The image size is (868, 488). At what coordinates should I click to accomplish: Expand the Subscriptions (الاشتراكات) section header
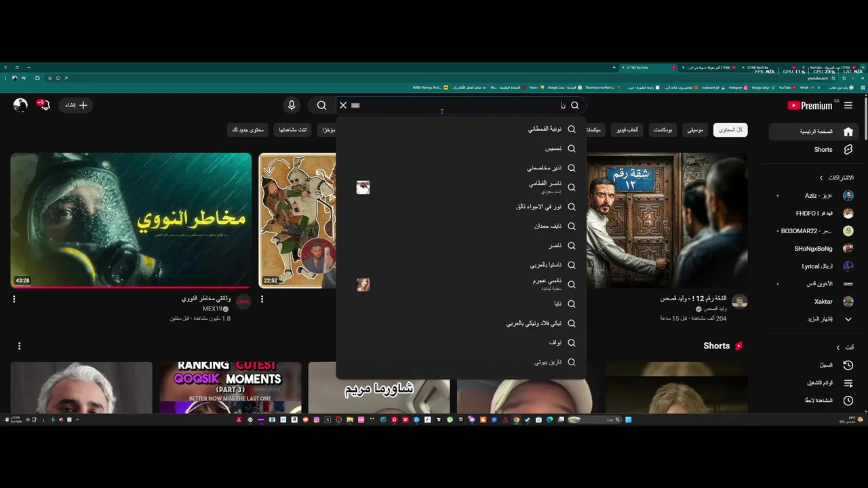click(835, 178)
